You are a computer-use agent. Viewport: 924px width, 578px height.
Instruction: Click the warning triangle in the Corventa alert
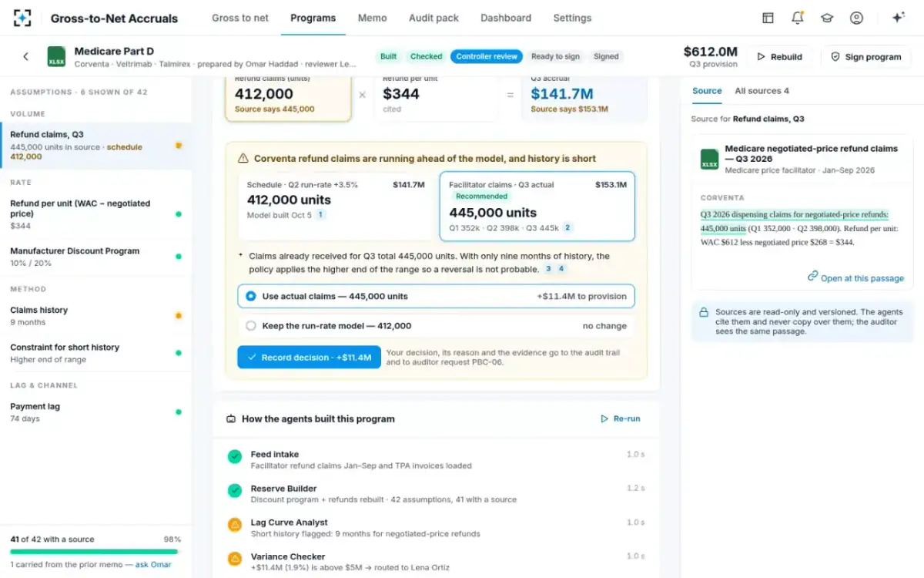click(243, 159)
